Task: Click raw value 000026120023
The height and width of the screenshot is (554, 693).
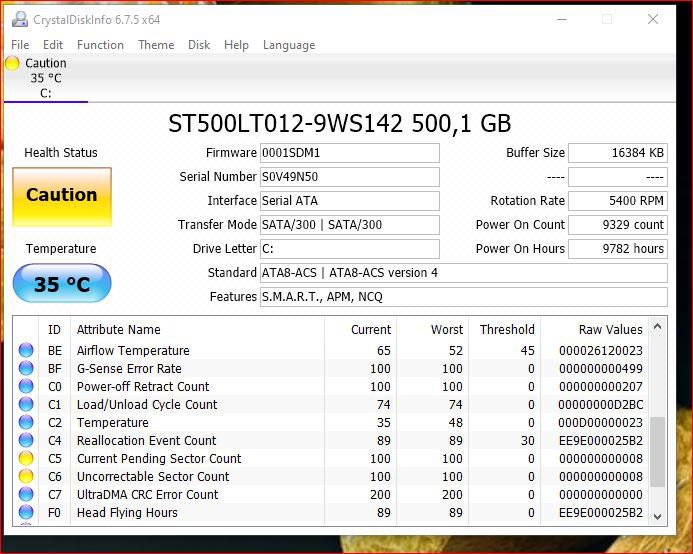Action: click(600, 351)
